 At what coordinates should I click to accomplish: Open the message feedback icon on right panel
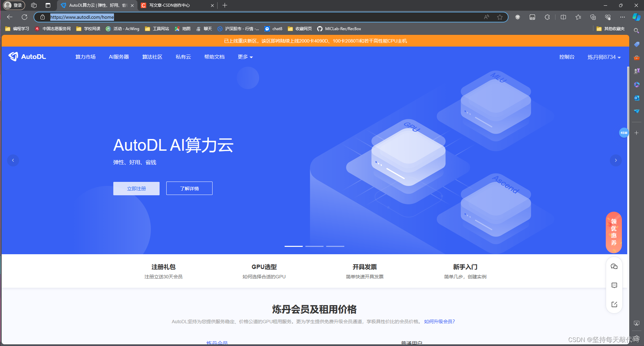[614, 285]
